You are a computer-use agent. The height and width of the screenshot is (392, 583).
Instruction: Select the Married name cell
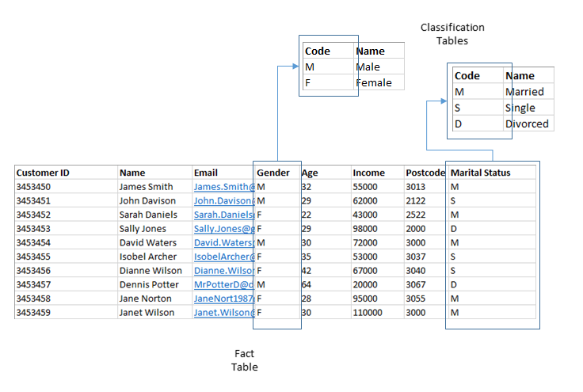click(524, 92)
